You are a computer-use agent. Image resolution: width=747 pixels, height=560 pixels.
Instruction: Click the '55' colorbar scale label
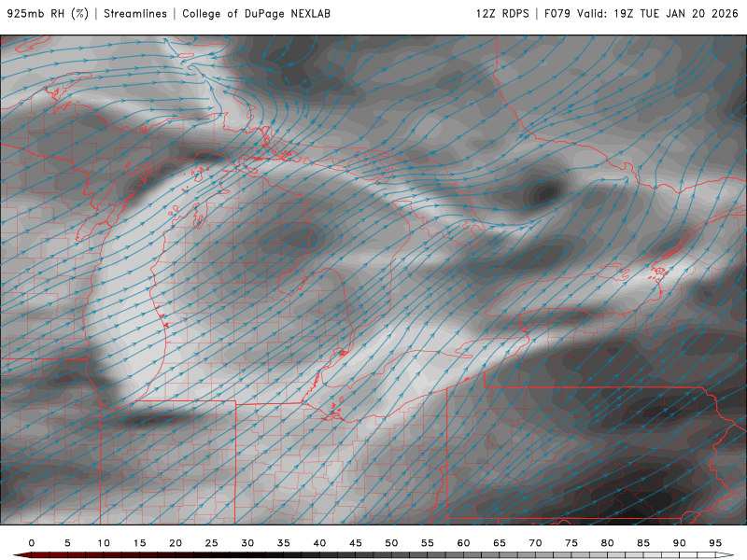[428, 543]
